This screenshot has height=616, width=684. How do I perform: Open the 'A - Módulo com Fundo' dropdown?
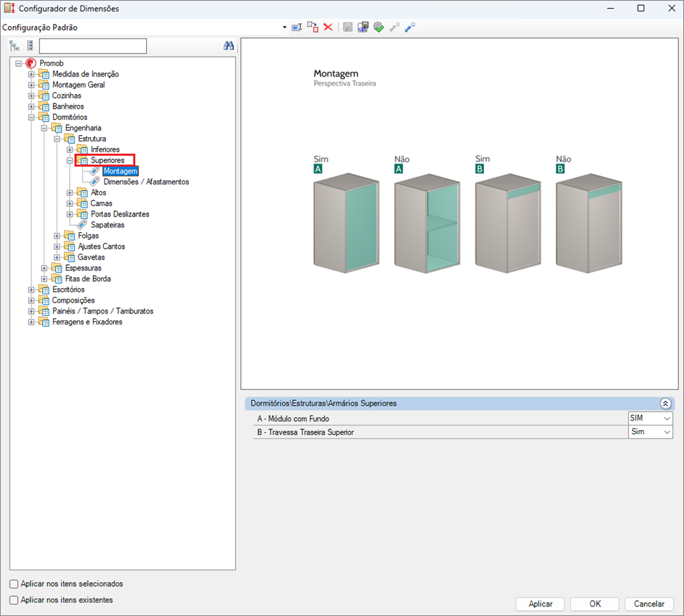pyautogui.click(x=666, y=418)
